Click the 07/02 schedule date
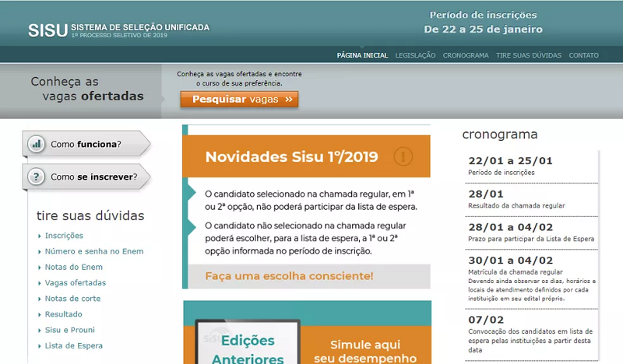 tap(486, 320)
